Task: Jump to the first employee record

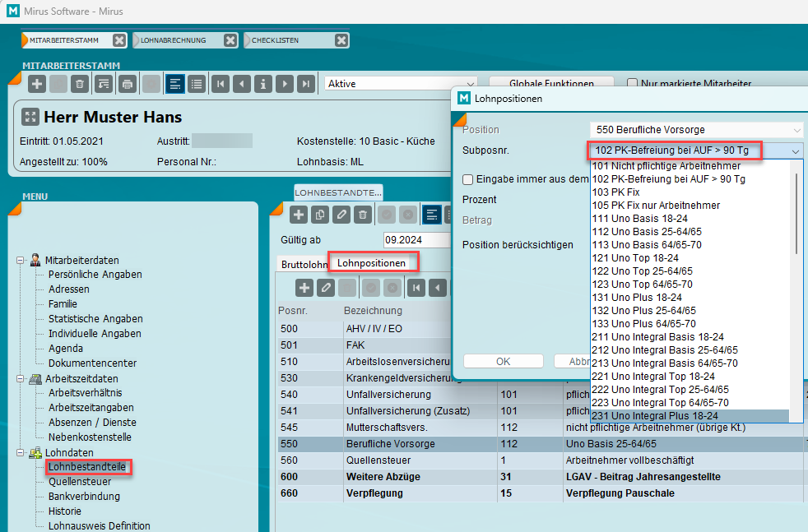Action: pyautogui.click(x=221, y=84)
